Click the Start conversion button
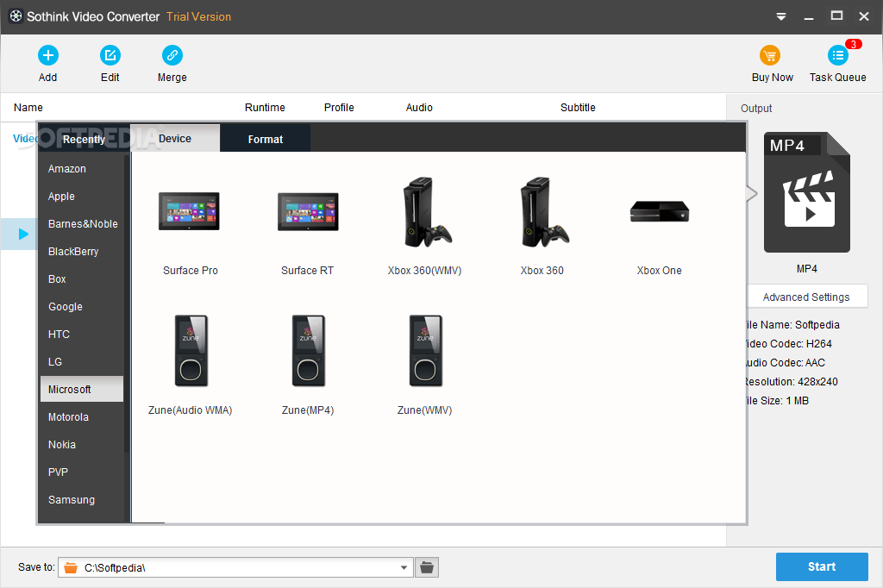The image size is (883, 588). point(822,566)
